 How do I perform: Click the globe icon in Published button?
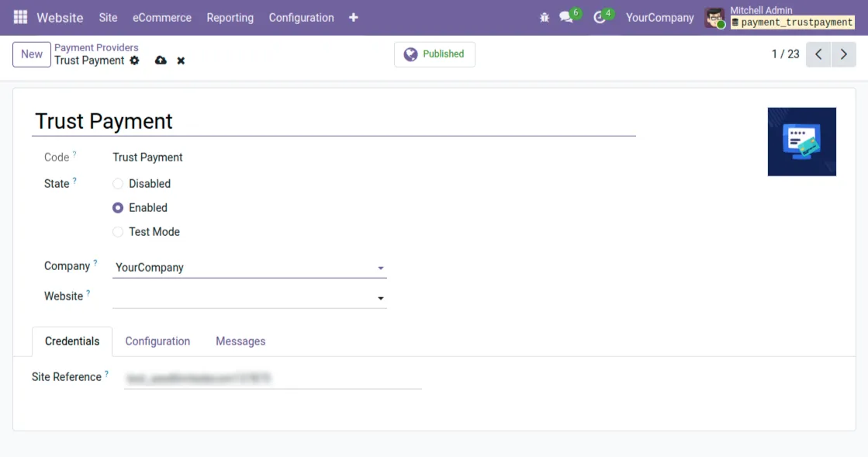click(x=410, y=54)
